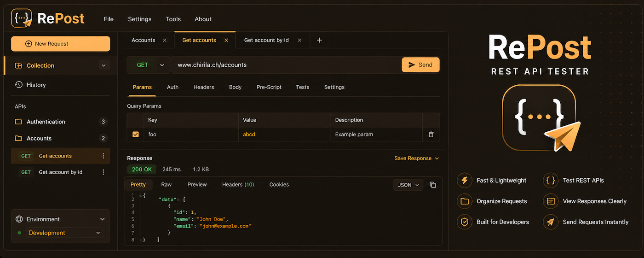Click the Send button
This screenshot has height=258, width=644.
point(420,65)
